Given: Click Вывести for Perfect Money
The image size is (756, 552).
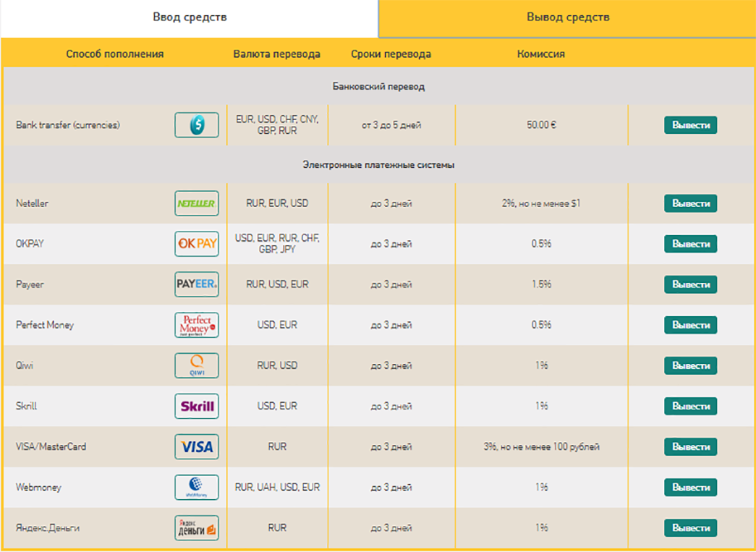Looking at the screenshot, I should point(690,325).
